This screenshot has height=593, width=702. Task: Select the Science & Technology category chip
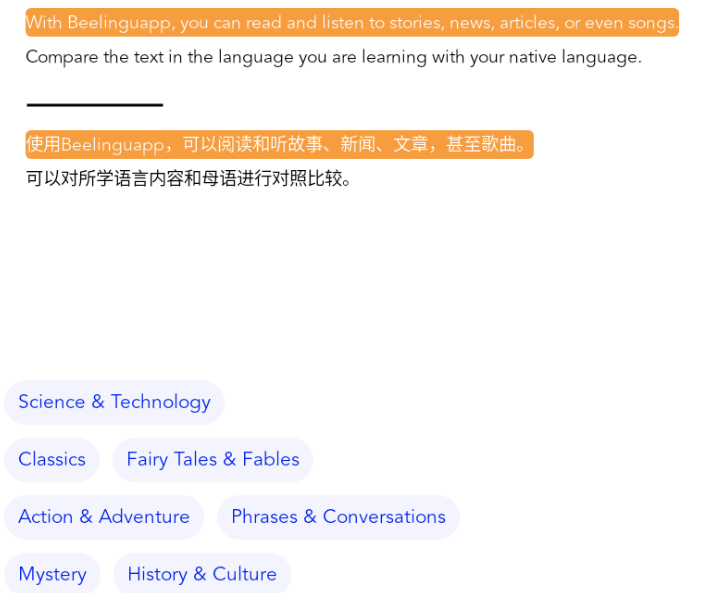click(x=114, y=402)
